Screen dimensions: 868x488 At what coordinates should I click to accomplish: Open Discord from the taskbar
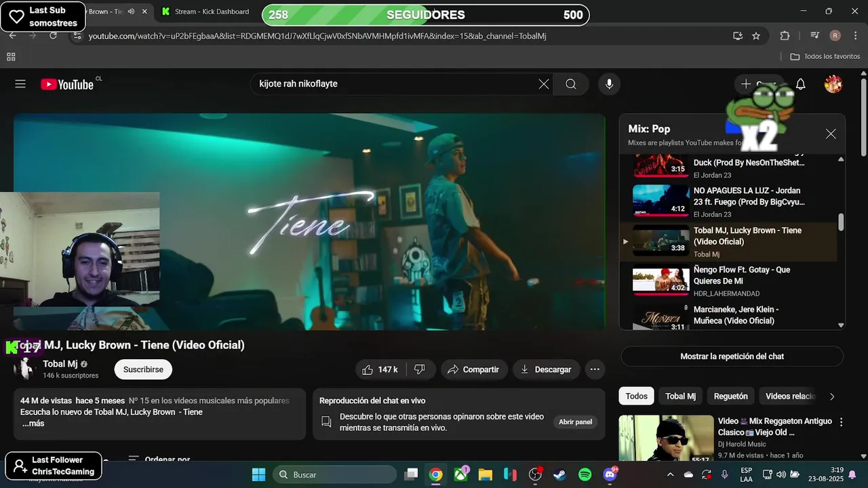pyautogui.click(x=610, y=474)
